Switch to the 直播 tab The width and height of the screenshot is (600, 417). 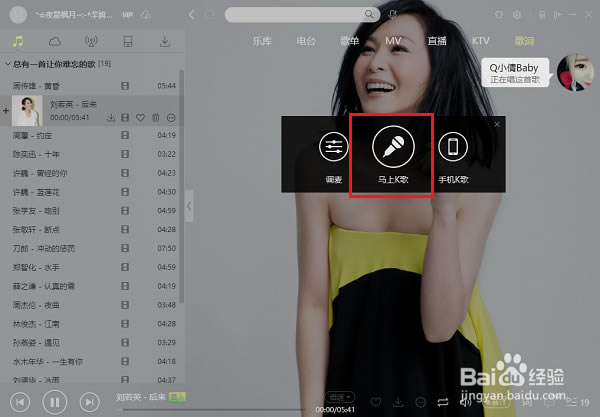[x=437, y=41]
